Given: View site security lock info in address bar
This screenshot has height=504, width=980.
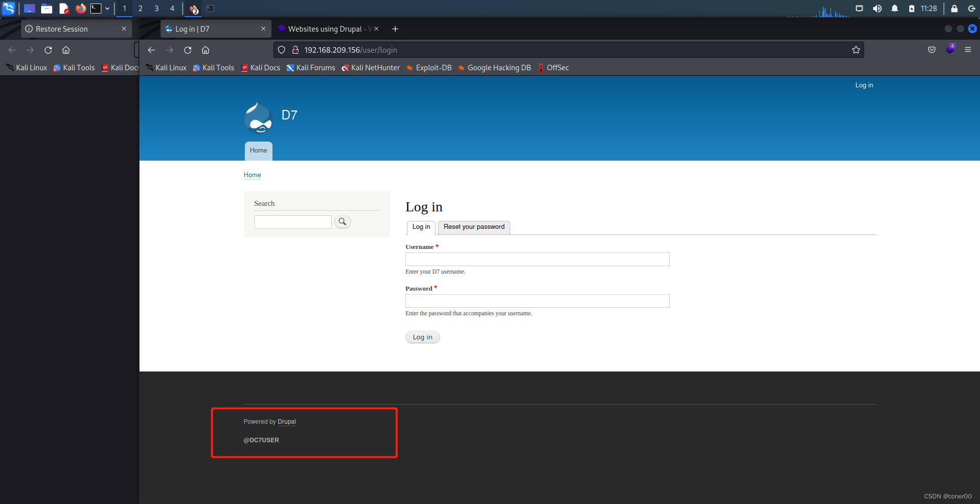Looking at the screenshot, I should [x=296, y=50].
